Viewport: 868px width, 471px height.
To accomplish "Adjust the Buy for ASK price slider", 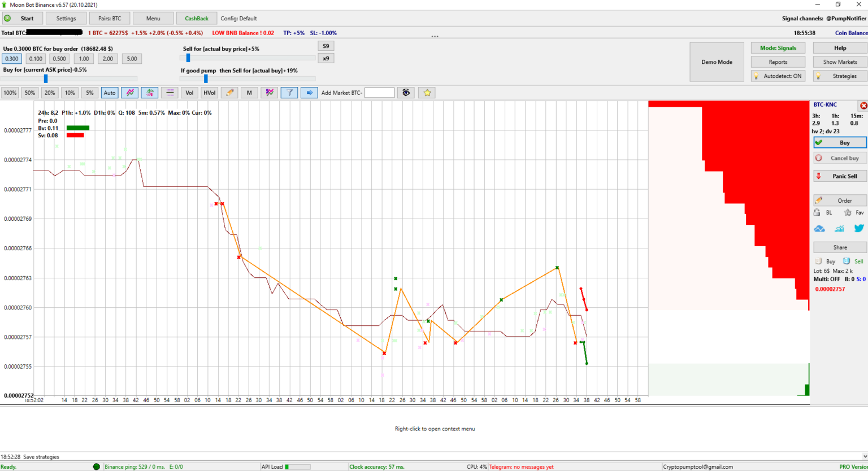I will [46, 79].
